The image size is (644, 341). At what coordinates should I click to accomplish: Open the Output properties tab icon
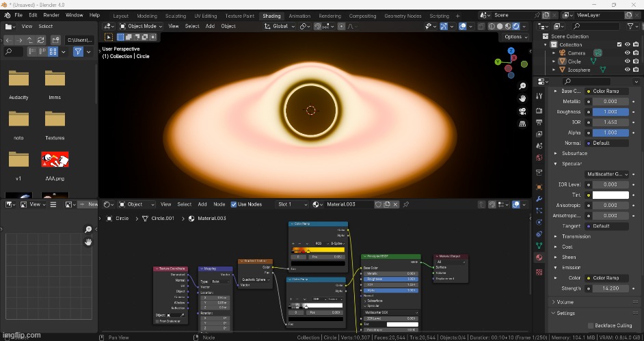pyautogui.click(x=539, y=122)
